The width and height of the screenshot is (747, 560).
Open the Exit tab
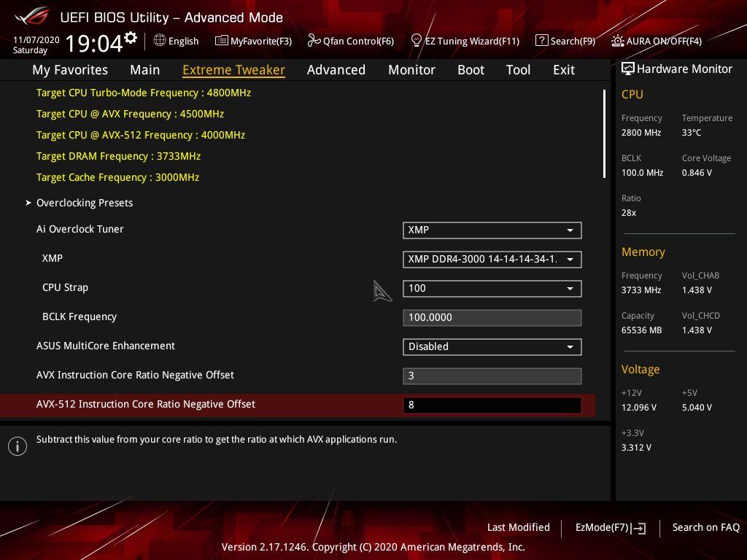pyautogui.click(x=564, y=70)
